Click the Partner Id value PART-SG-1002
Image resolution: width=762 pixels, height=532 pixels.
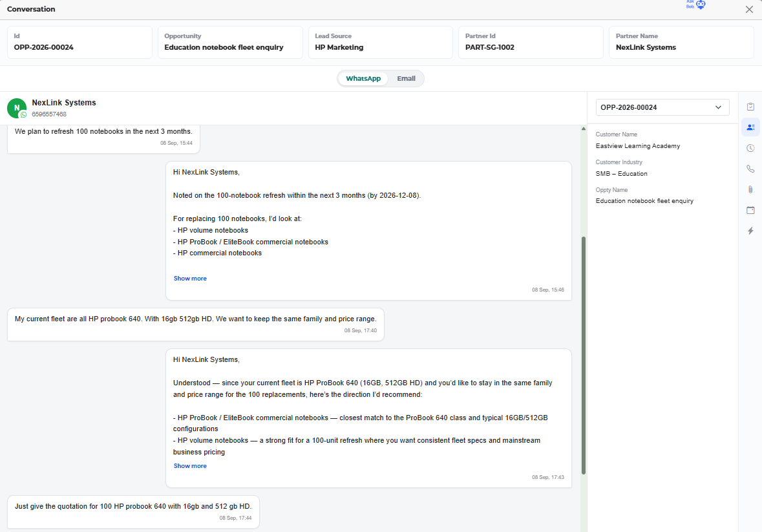[x=489, y=47]
